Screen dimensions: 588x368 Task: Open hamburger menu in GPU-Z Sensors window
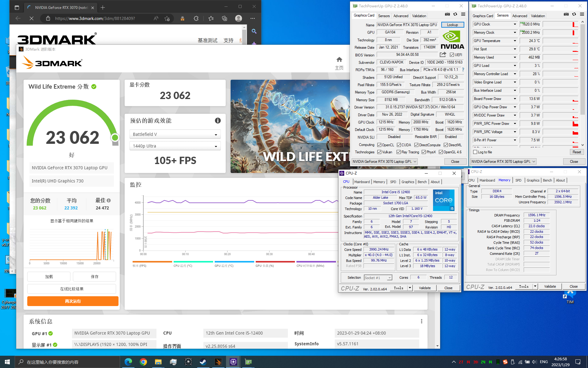click(x=582, y=14)
